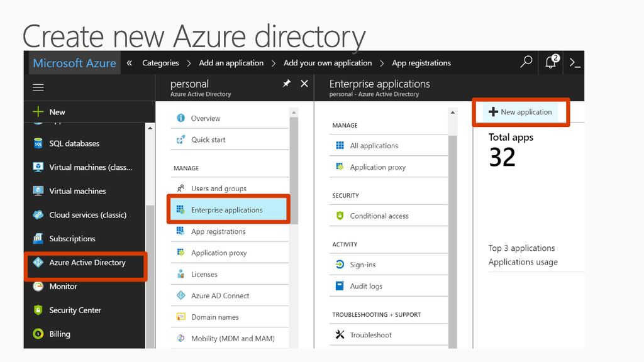This screenshot has width=644, height=362.
Task: Click the Troubleshoot wrench icon
Action: pos(340,334)
